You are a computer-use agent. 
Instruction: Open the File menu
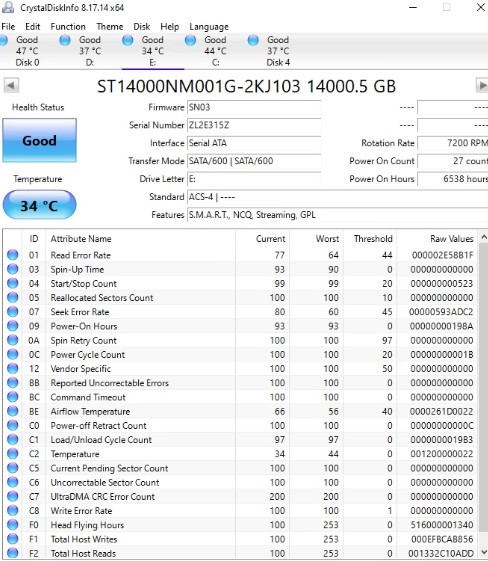(x=8, y=26)
